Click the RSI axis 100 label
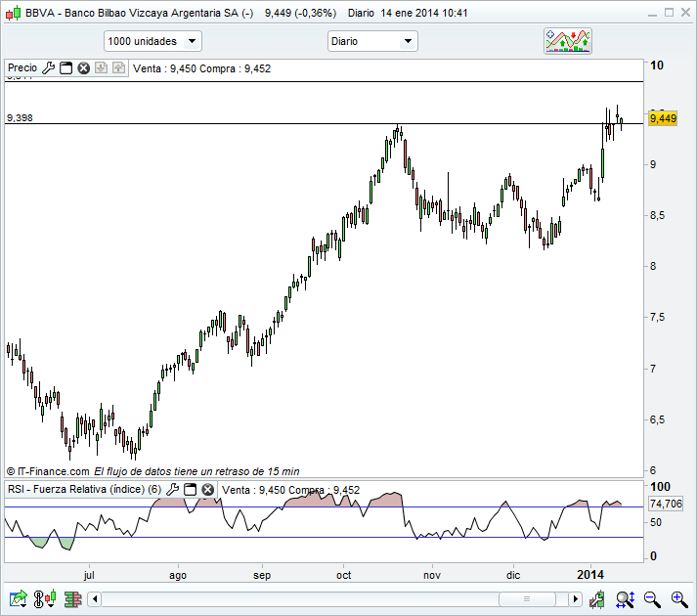The width and height of the screenshot is (697, 616). pos(660,487)
